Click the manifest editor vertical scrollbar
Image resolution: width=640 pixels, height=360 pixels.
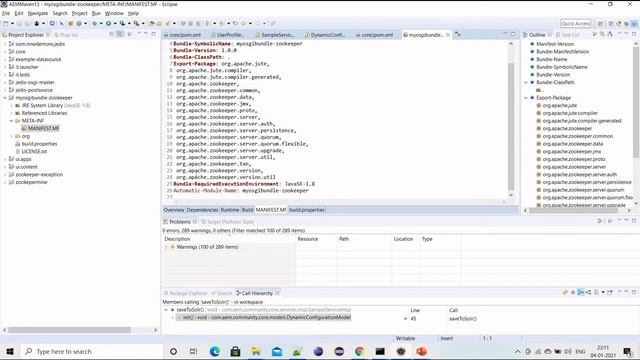click(x=511, y=127)
